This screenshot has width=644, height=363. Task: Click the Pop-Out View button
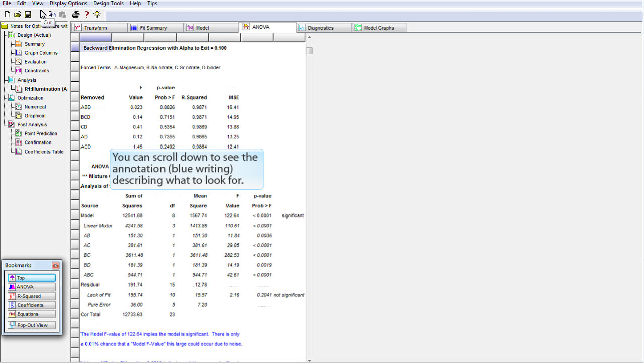tap(31, 325)
